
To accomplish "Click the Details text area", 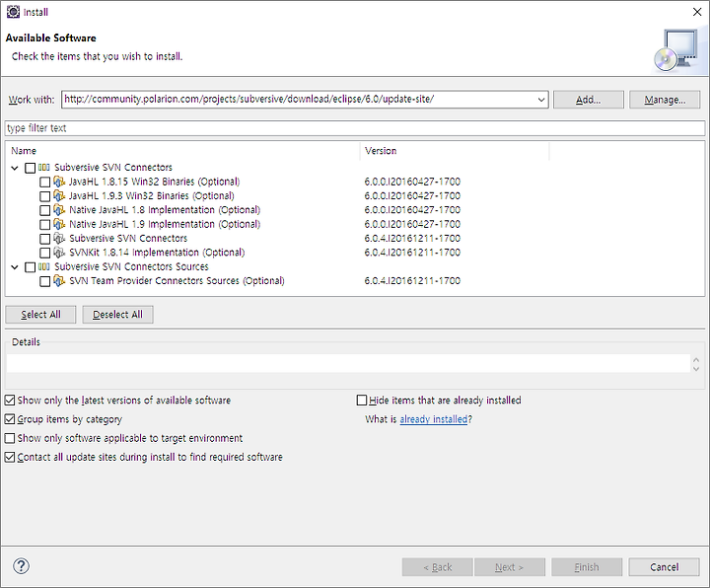I will [x=348, y=363].
